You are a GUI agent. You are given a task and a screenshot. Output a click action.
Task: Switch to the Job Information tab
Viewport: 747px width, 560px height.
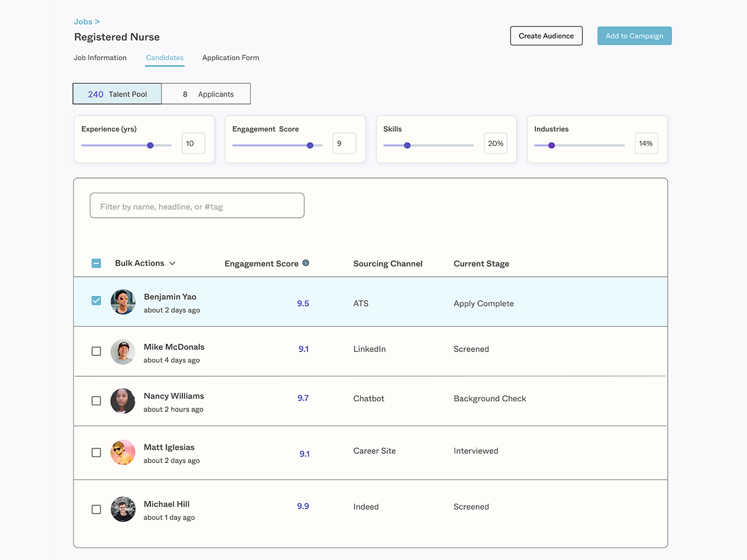pyautogui.click(x=100, y=58)
